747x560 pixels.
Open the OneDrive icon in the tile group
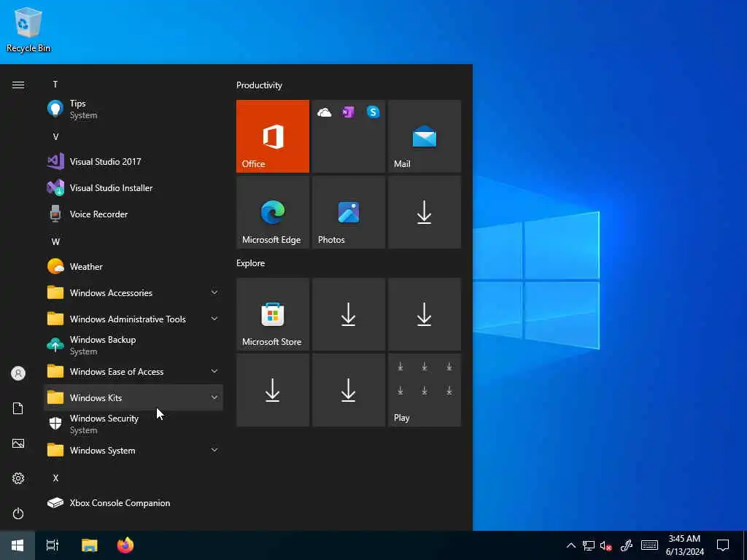pyautogui.click(x=325, y=112)
